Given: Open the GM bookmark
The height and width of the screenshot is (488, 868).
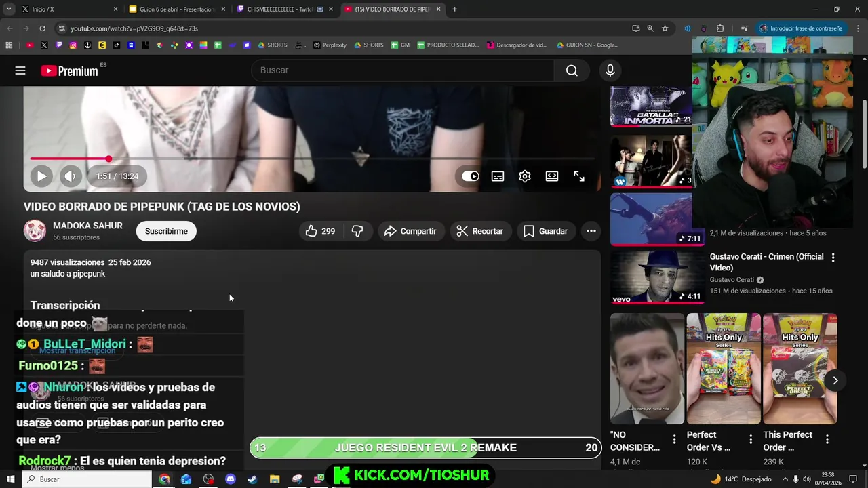Looking at the screenshot, I should (399, 45).
